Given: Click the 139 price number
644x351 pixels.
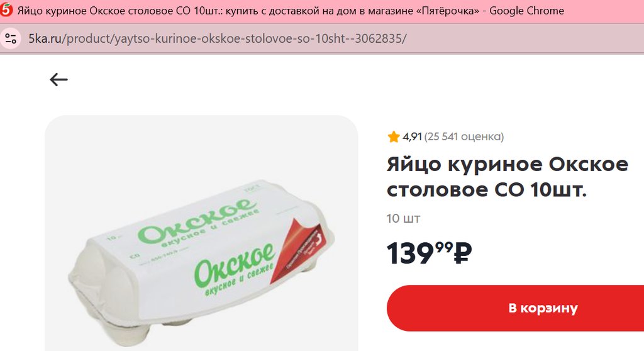Looking at the screenshot, I should coord(410,253).
